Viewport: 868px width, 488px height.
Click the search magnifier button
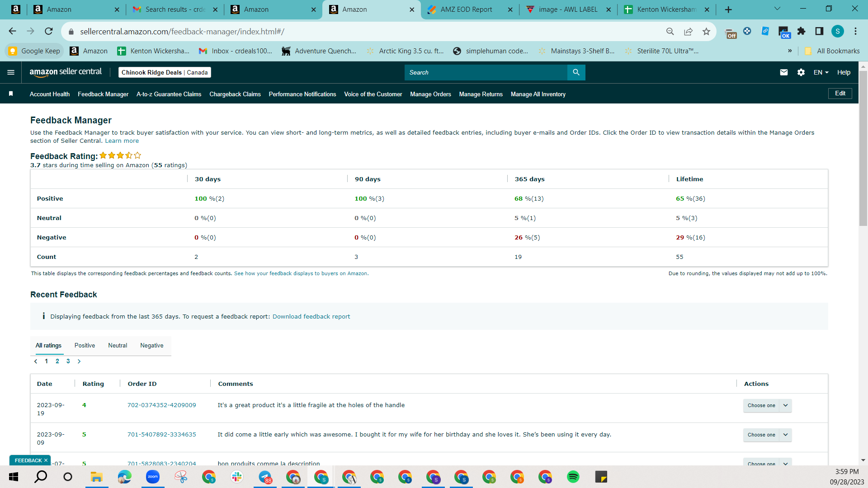click(x=576, y=72)
